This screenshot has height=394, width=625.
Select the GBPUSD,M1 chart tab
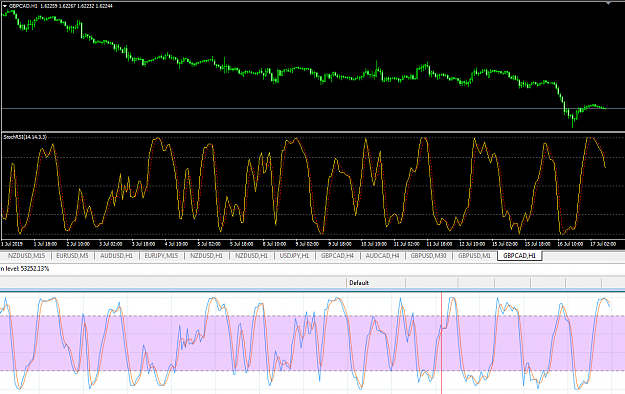point(474,256)
